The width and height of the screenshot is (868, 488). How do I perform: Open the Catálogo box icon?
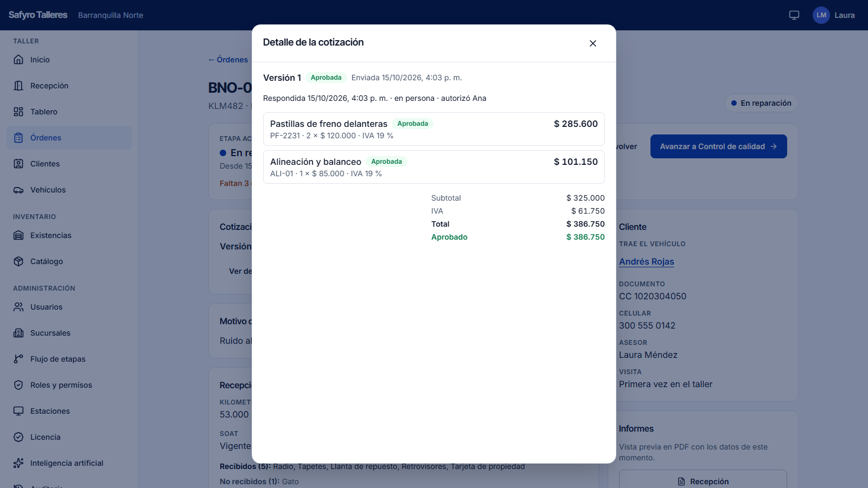pyautogui.click(x=18, y=261)
